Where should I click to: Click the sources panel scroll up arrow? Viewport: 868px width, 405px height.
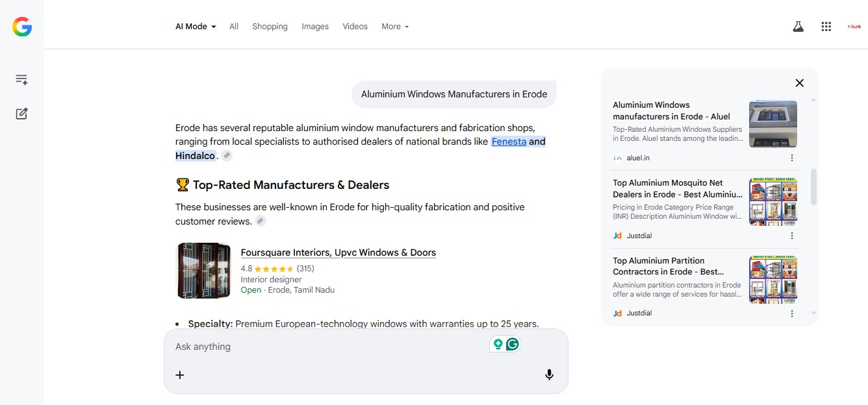tap(814, 100)
